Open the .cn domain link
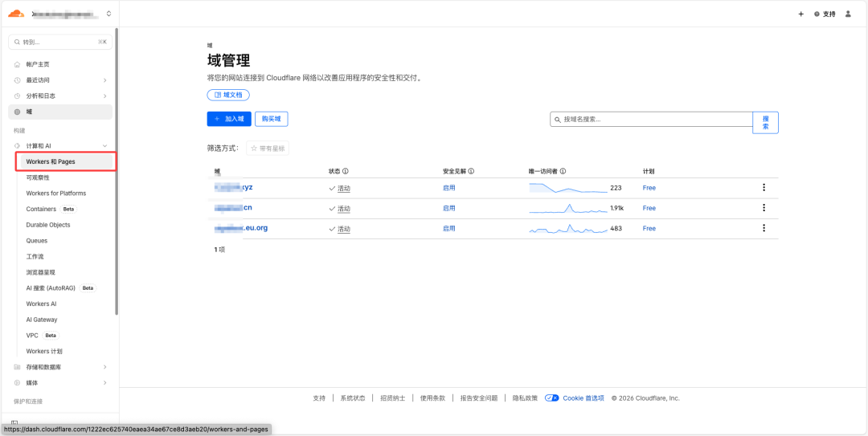Viewport: 868px width, 436px height. [x=234, y=208]
